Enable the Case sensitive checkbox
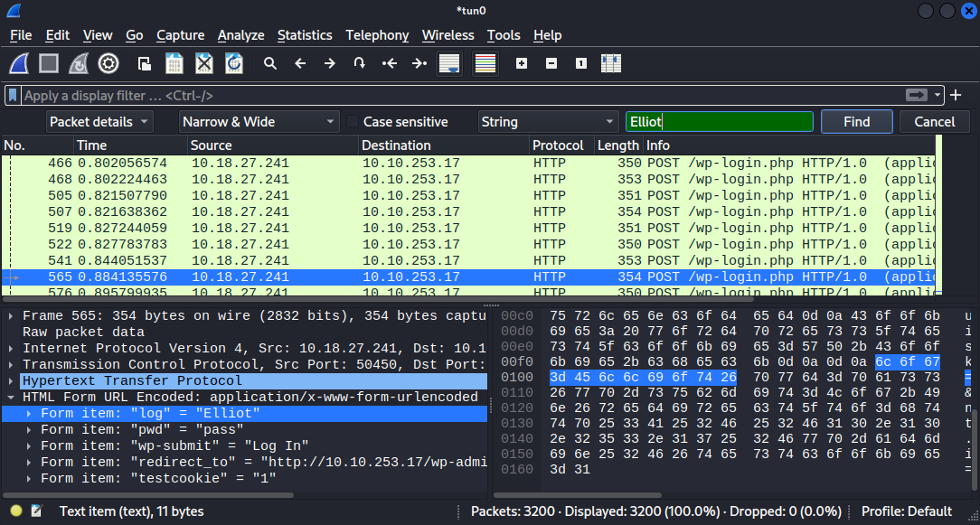Screen dimensions: 980x525 (x=353, y=122)
